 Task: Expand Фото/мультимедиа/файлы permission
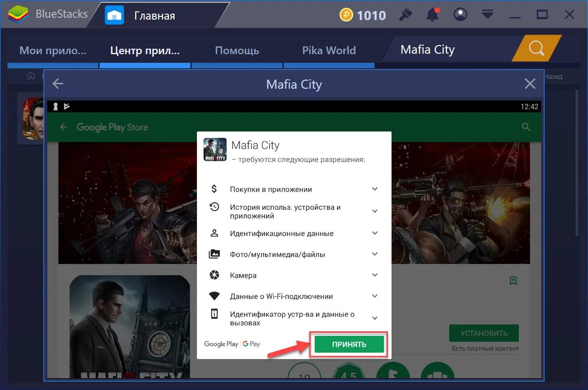(375, 254)
